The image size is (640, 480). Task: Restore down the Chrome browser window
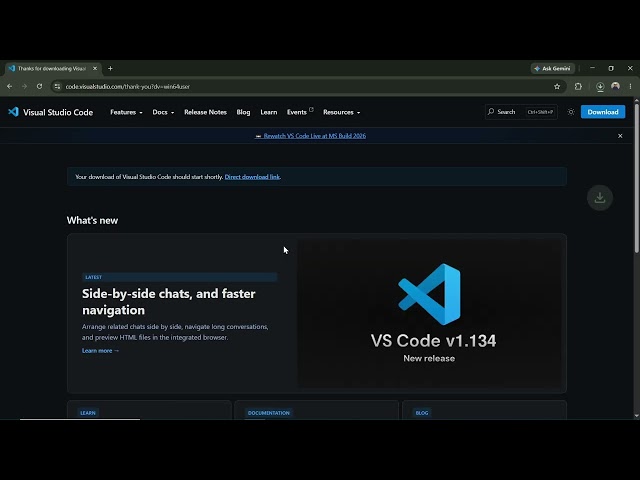pyautogui.click(x=611, y=68)
